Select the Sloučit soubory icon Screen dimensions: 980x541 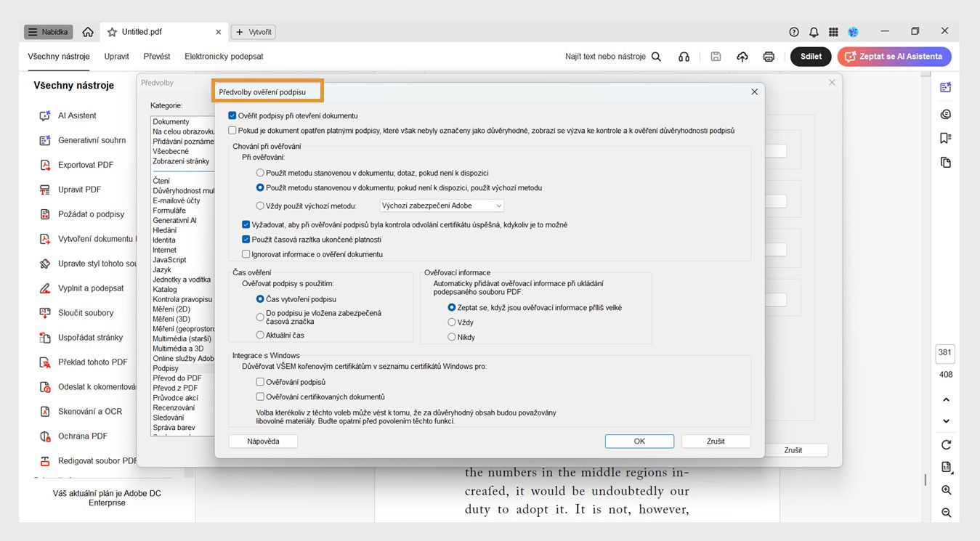pyautogui.click(x=45, y=313)
